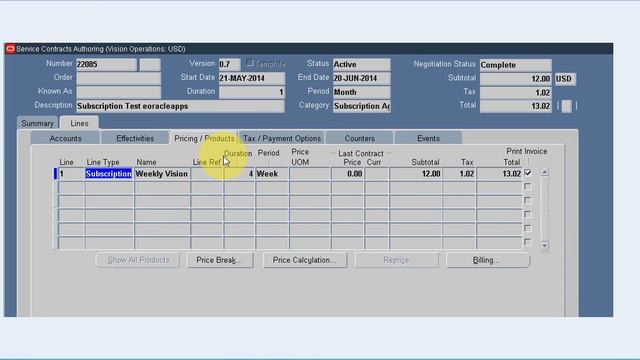Click the small field beside Total
Viewport: 640px width, 360px height.
pos(567,106)
